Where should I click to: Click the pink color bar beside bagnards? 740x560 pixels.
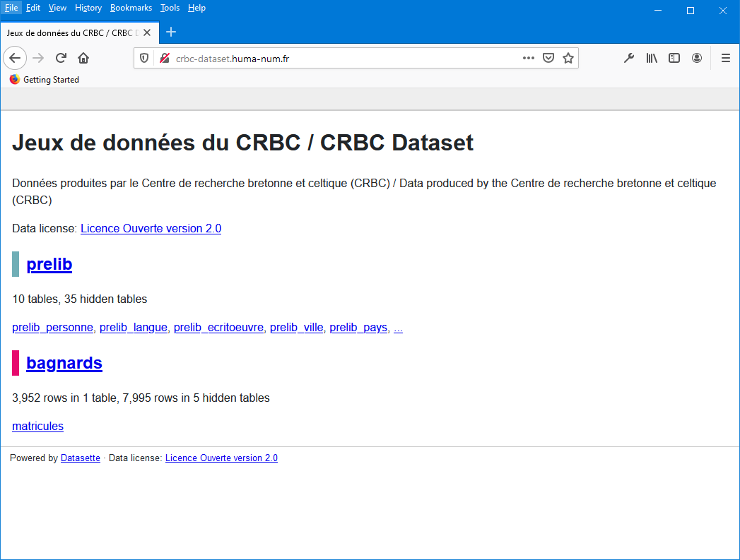click(16, 363)
